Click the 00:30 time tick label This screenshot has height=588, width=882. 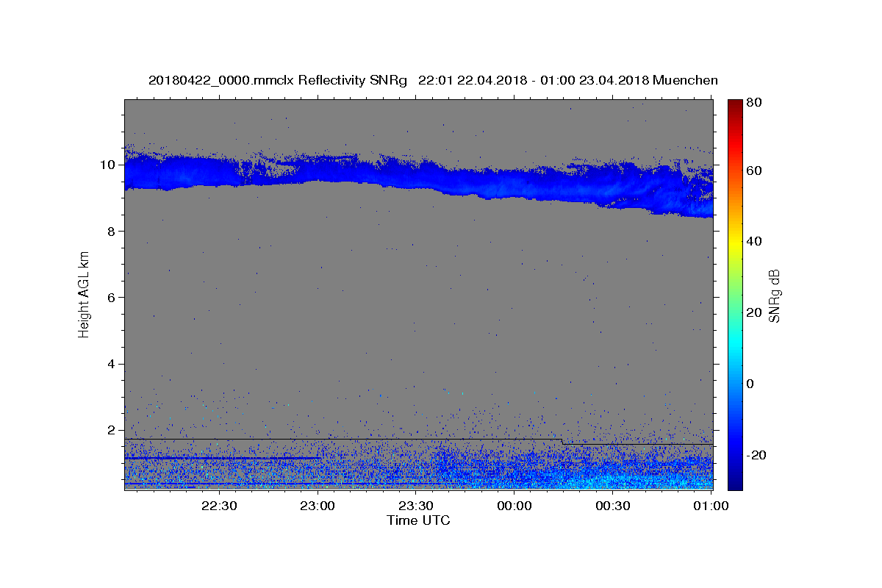coord(613,506)
